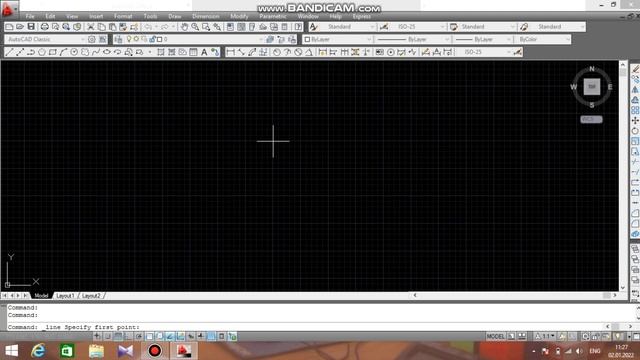Toggle layer 0 on/off light bulb

[x=129, y=39]
